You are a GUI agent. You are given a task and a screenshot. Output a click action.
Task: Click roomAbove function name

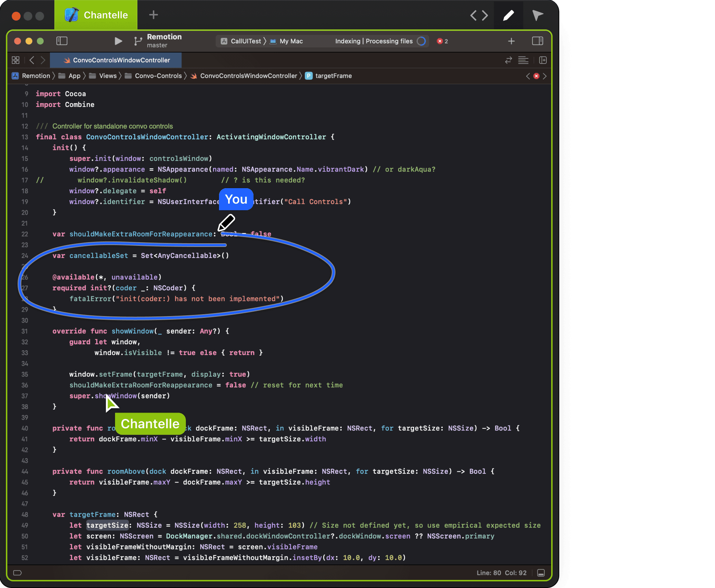click(x=126, y=472)
